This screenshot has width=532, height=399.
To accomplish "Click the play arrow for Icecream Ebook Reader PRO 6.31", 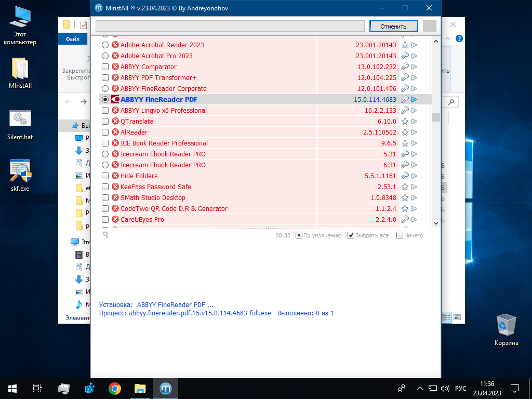I will click(414, 165).
